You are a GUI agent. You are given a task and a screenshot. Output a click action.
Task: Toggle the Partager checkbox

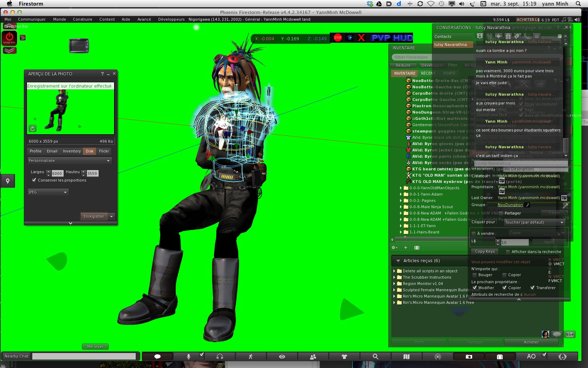coord(501,213)
